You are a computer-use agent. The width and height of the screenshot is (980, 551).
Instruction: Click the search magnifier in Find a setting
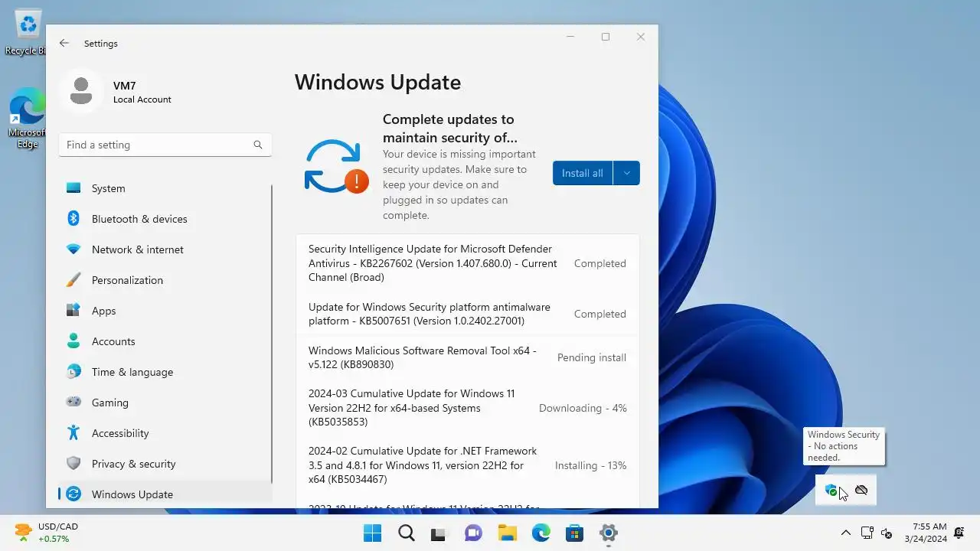pyautogui.click(x=258, y=145)
